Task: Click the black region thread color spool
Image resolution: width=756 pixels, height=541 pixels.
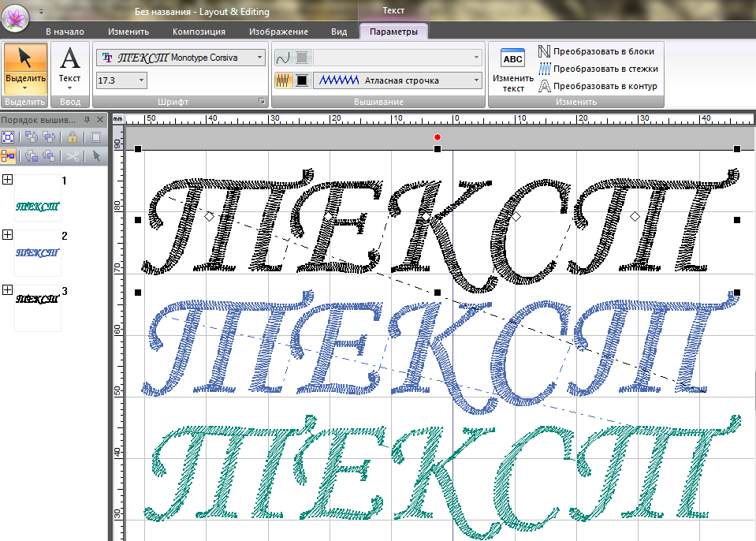Action: pyautogui.click(x=302, y=80)
